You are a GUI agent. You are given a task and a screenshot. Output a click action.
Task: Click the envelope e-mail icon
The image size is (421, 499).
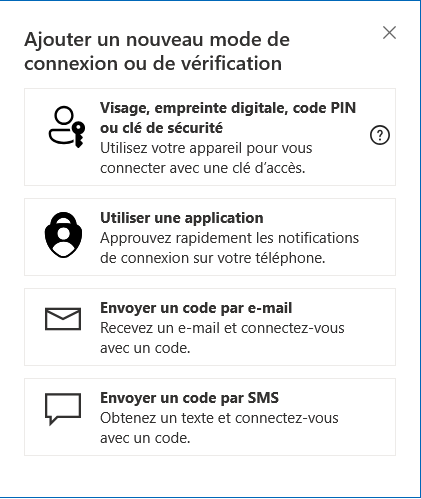[x=63, y=319]
